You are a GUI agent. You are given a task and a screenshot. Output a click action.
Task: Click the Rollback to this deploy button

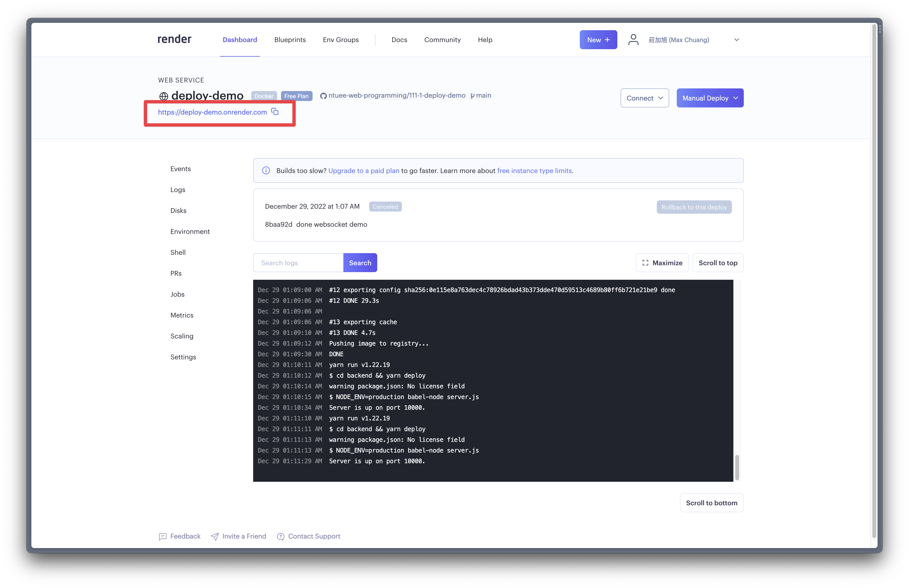point(694,207)
